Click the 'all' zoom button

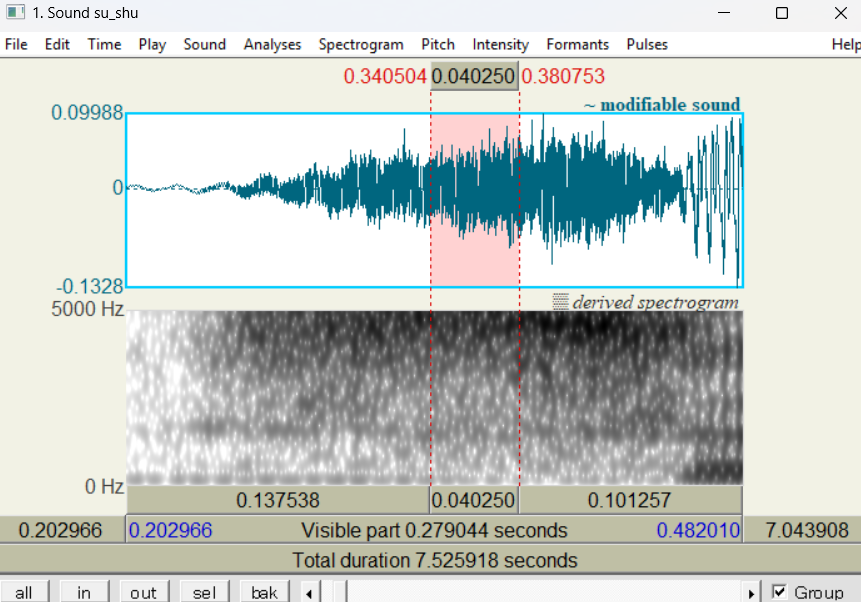point(24,592)
